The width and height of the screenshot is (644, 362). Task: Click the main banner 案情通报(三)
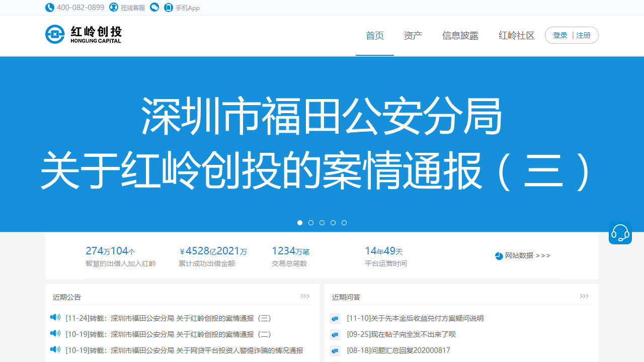pos(322,144)
